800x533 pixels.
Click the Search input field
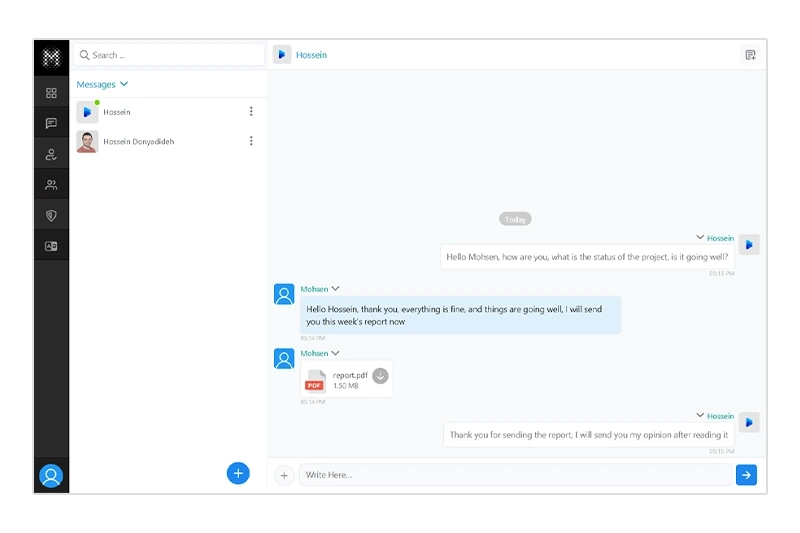coord(170,55)
